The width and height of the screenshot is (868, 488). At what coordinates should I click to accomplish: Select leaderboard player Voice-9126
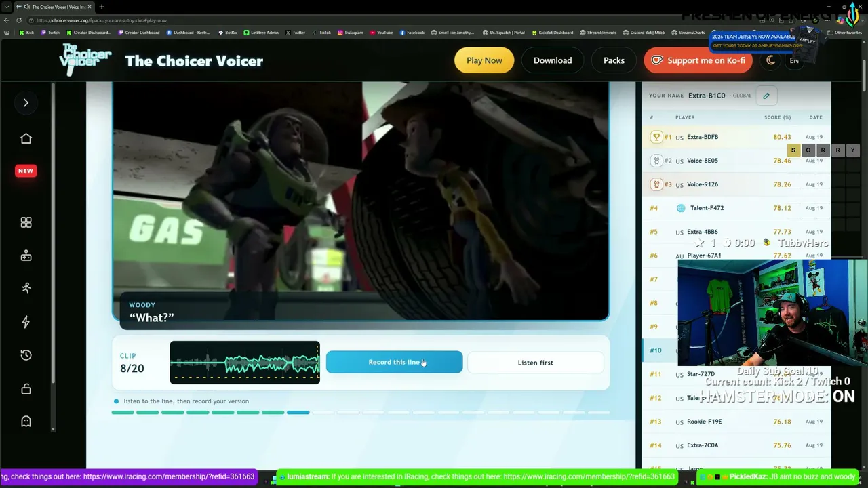(703, 184)
